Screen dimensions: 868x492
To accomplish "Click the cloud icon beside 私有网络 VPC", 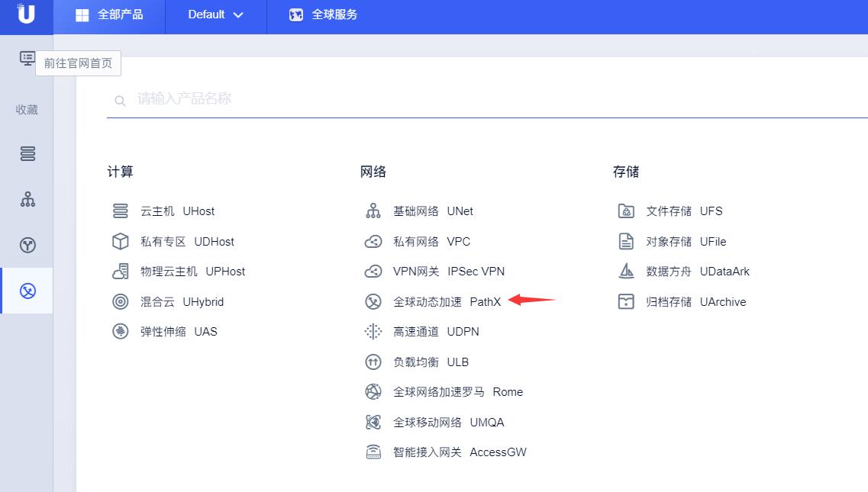I will [x=373, y=241].
